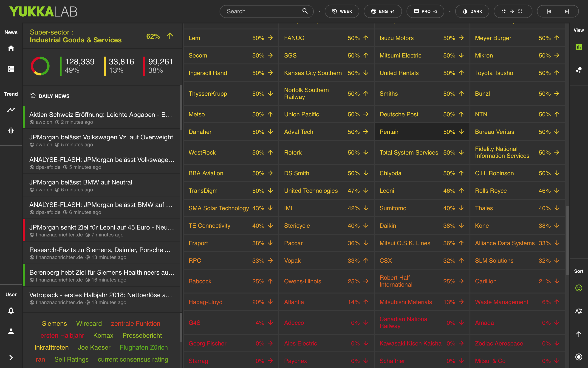The height and width of the screenshot is (368, 588).
Task: Click the 128,339 positive count
Action: (80, 62)
